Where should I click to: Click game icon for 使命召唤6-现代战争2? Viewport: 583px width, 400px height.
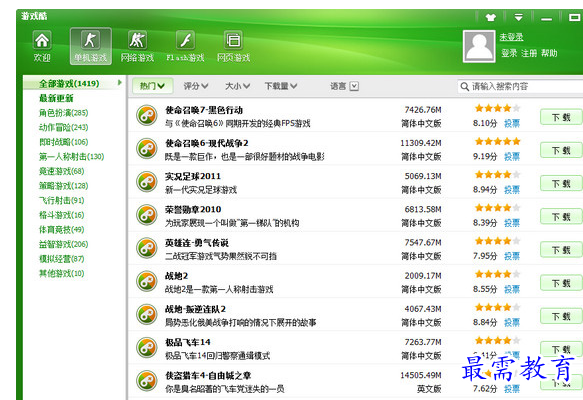[146, 149]
